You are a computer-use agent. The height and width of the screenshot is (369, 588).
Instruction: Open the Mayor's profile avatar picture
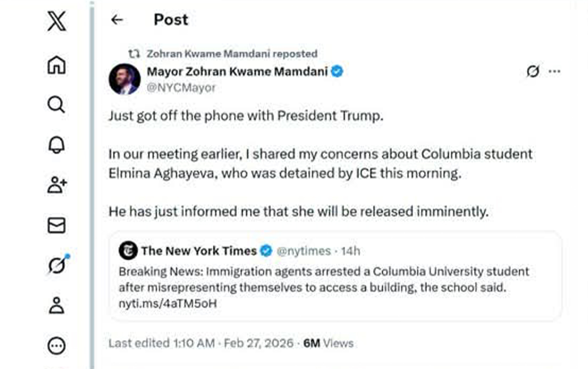[125, 79]
